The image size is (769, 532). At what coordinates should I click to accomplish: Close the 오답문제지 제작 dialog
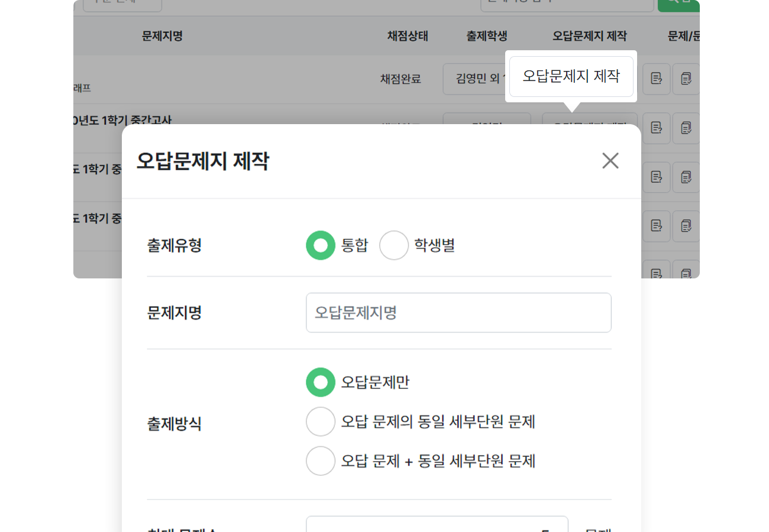click(610, 161)
